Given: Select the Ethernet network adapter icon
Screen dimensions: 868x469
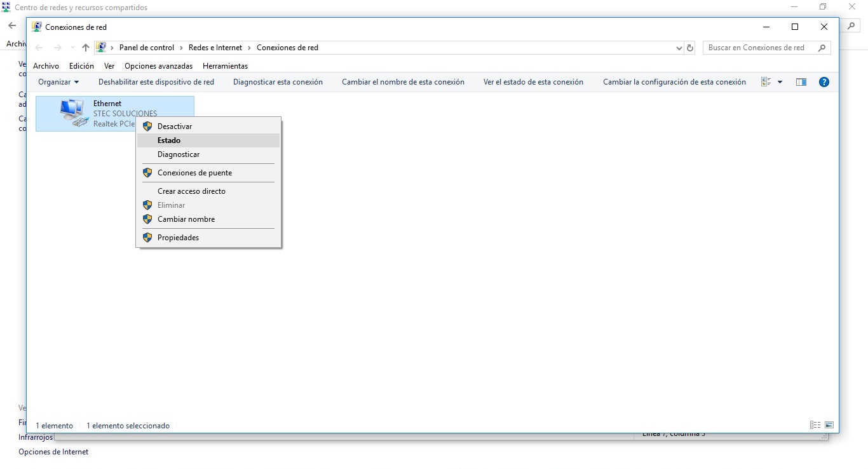Looking at the screenshot, I should (73, 112).
